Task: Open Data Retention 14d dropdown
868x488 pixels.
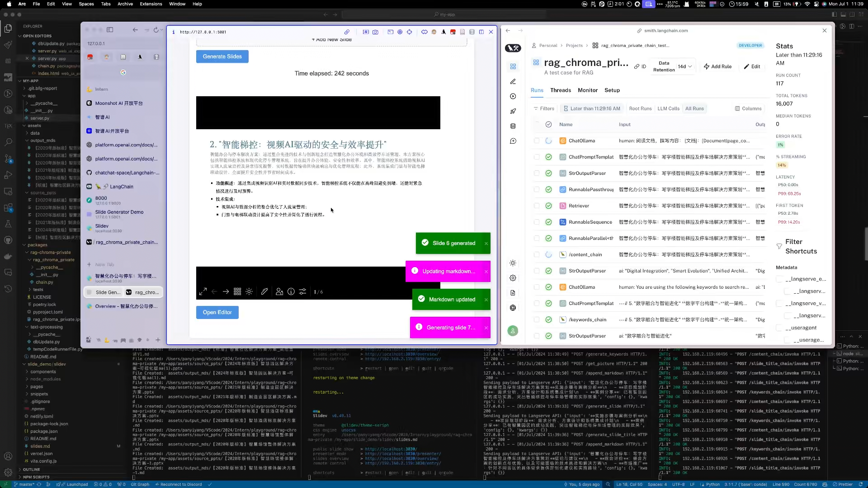Action: pyautogui.click(x=684, y=66)
